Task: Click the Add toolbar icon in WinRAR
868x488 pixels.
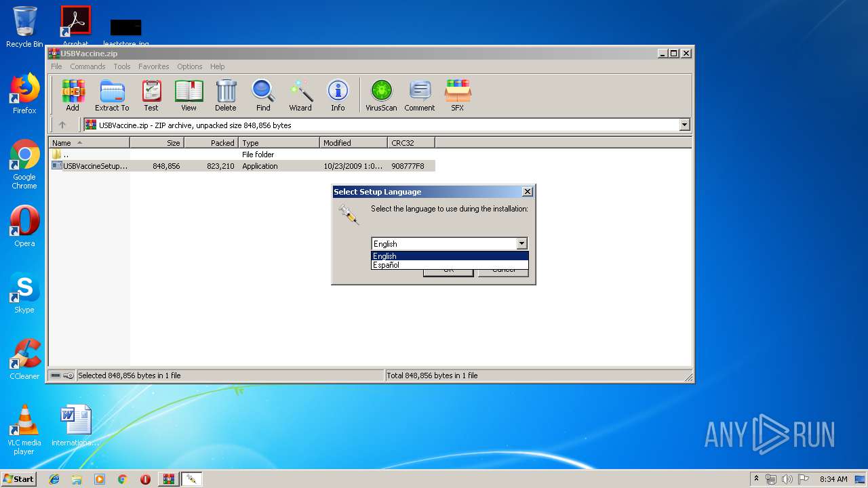Action: (x=73, y=95)
